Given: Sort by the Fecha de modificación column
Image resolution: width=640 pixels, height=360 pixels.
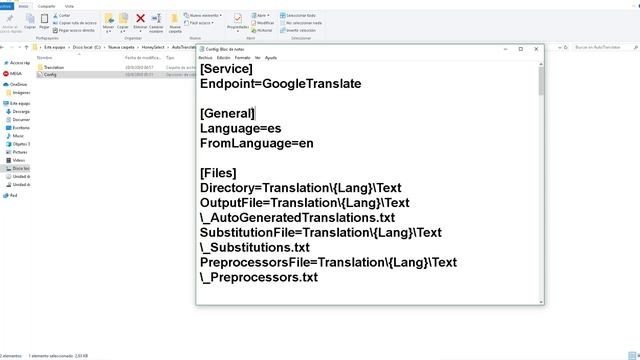Looking at the screenshot, I should [x=143, y=58].
